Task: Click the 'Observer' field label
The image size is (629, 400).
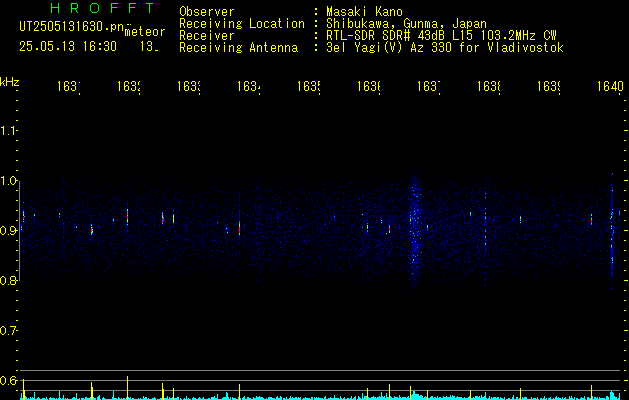Action: (x=207, y=12)
